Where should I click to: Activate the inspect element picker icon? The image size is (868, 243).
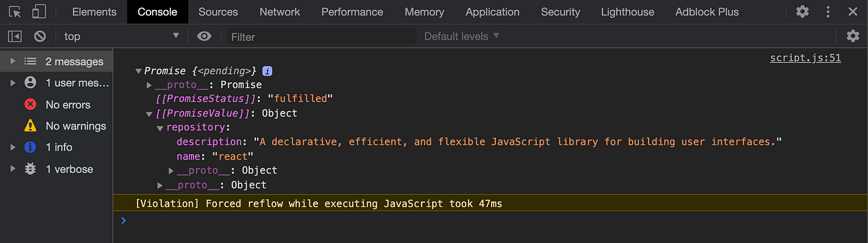click(15, 12)
